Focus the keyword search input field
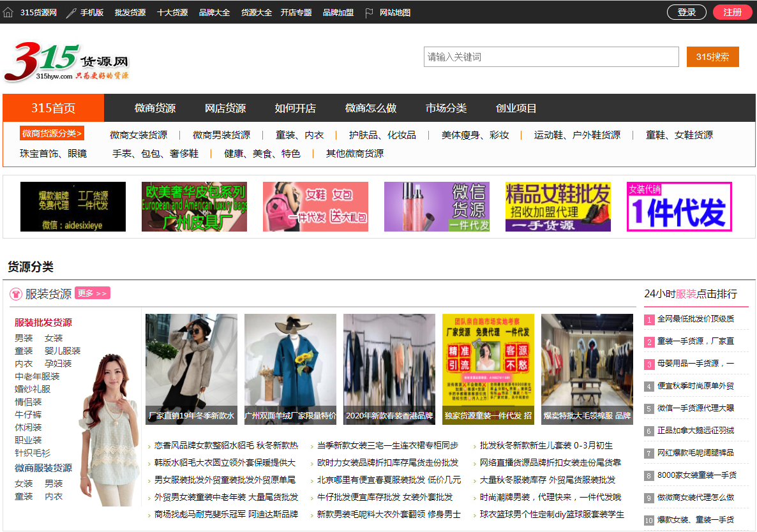The height and width of the screenshot is (532, 757). (x=551, y=57)
